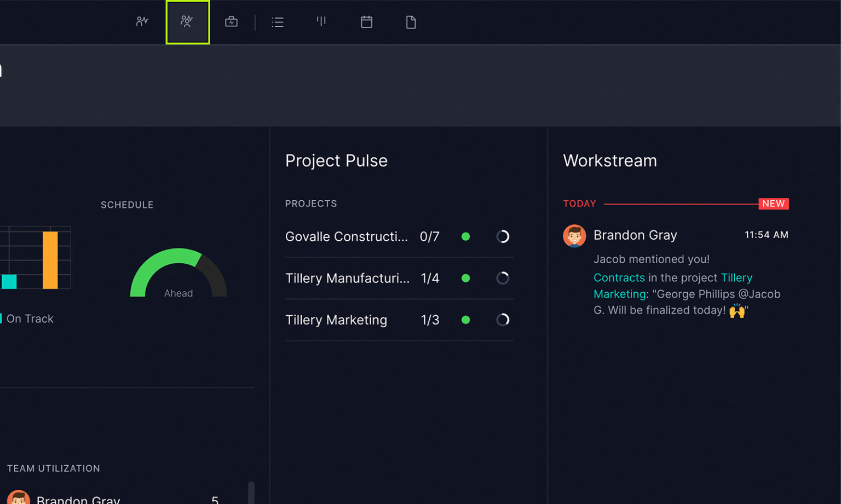The width and height of the screenshot is (841, 504).
Task: Select the Project Pulse panel header
Action: tap(336, 160)
